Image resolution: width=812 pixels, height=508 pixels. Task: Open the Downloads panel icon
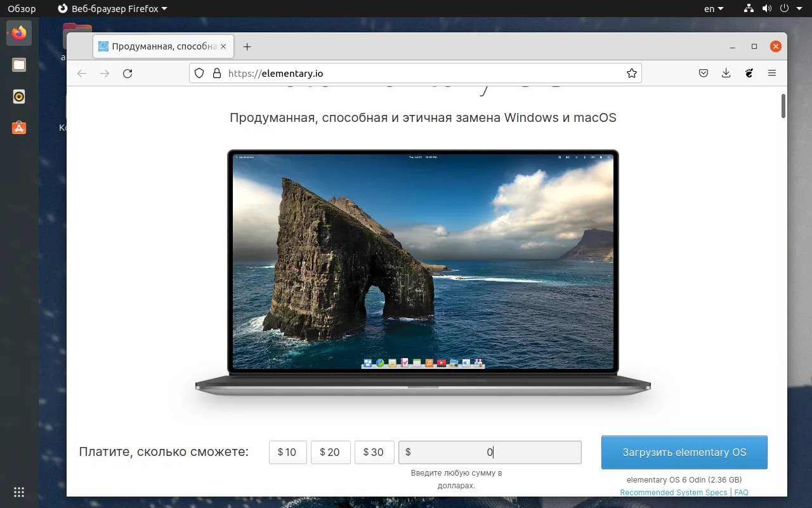[726, 73]
